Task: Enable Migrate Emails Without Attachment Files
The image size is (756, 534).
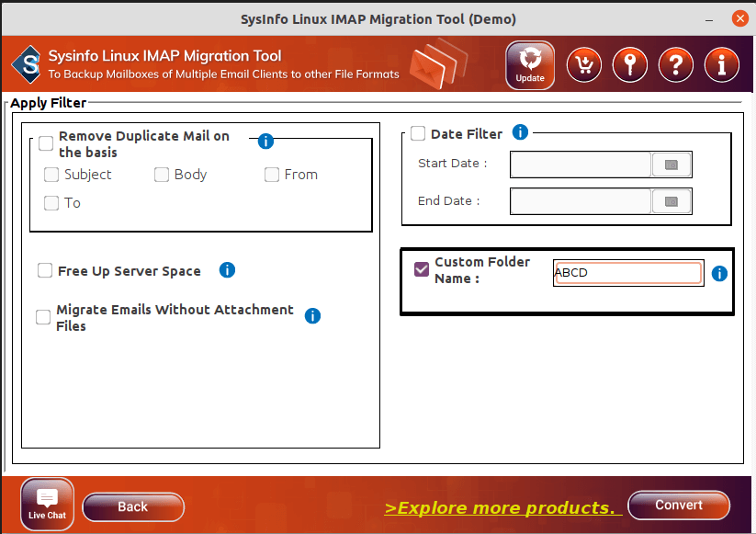Action: [43, 317]
